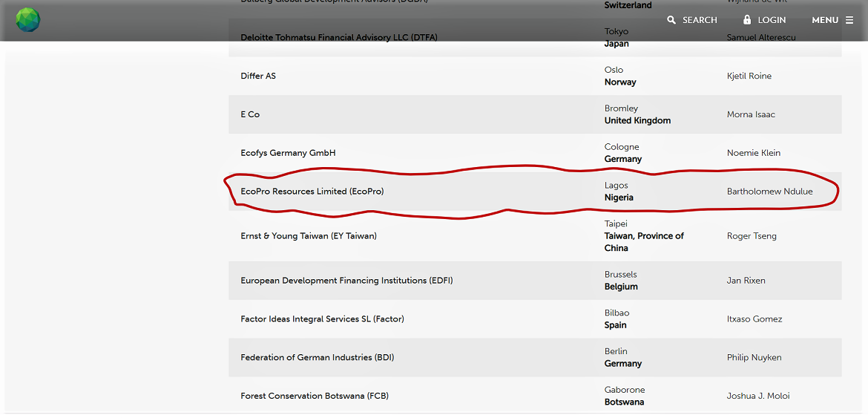
Task: Click Germany label in BDI row
Action: (623, 363)
